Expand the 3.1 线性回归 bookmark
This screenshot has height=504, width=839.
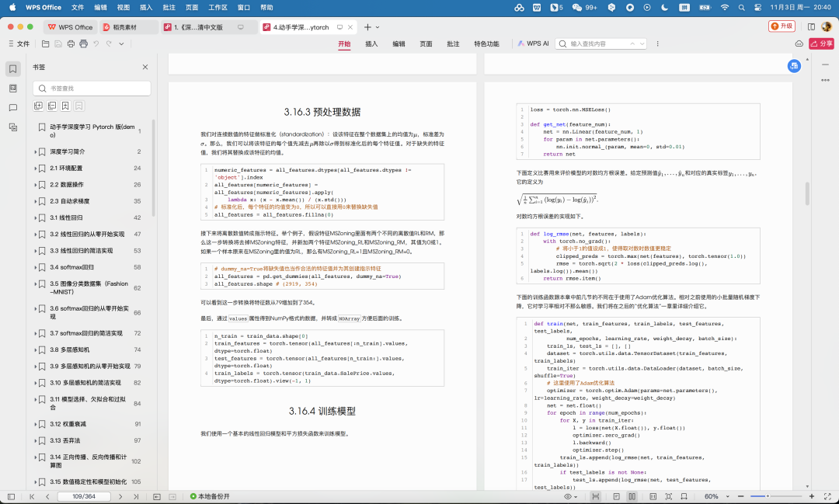coord(35,218)
